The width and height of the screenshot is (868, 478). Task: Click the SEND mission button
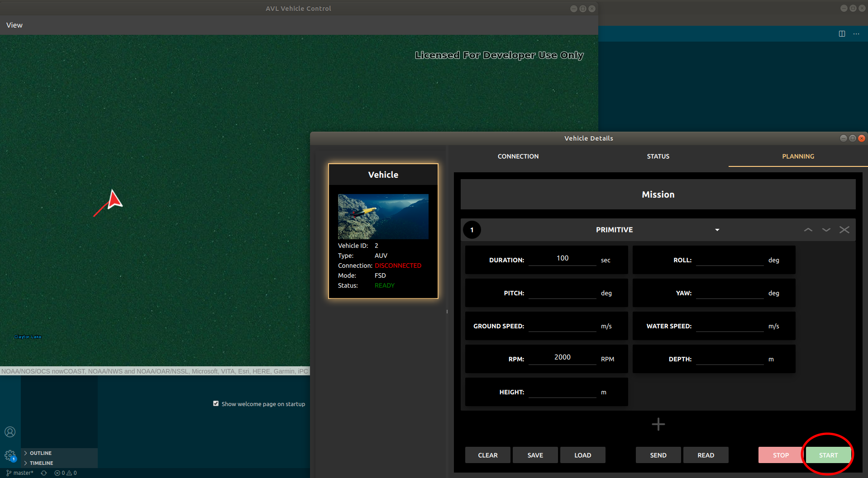point(658,455)
